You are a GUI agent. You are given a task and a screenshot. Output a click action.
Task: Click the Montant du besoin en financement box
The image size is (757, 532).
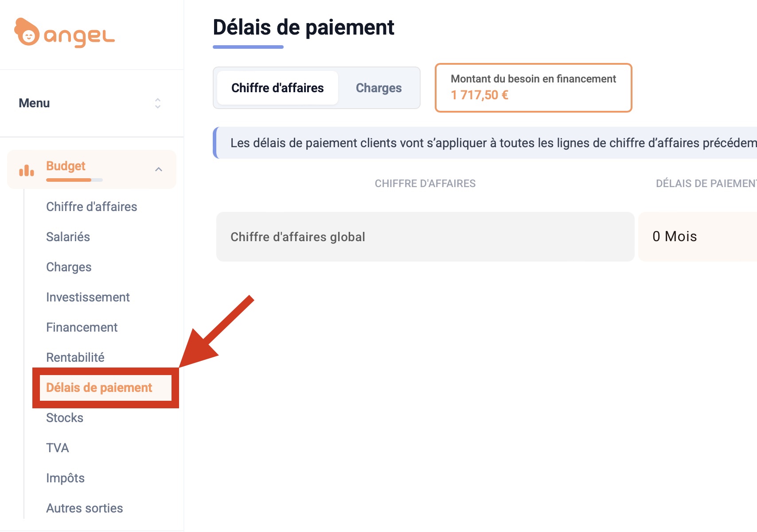pos(533,88)
